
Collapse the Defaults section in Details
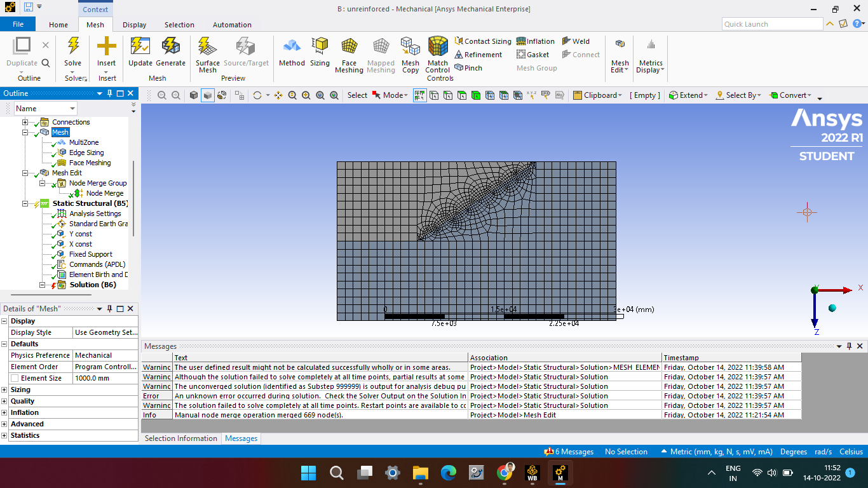4,344
